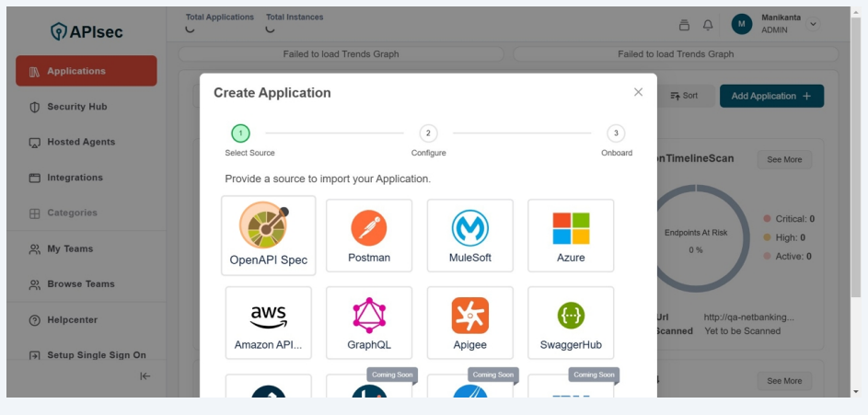The image size is (868, 415).
Task: Click step 2 Configure indicator
Action: click(428, 133)
